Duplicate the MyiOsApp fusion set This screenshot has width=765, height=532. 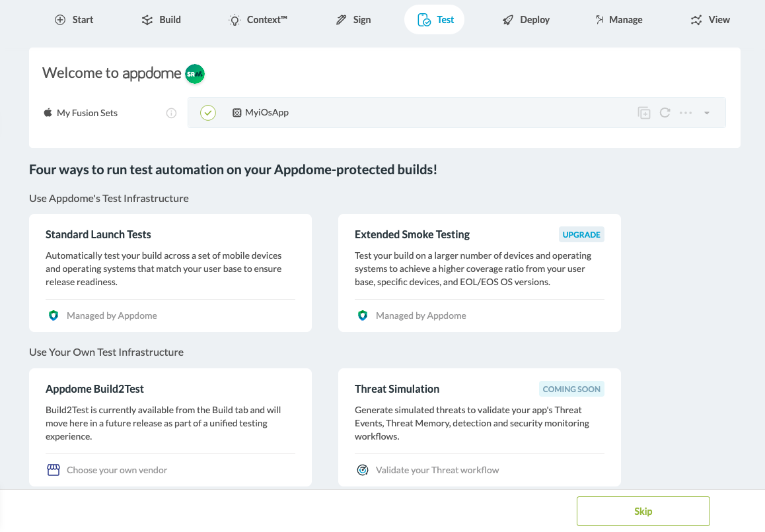point(644,113)
